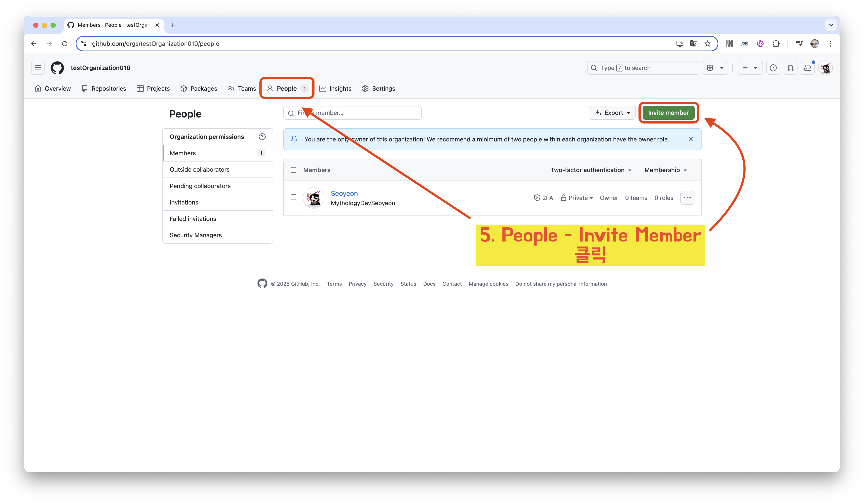The height and width of the screenshot is (504, 864).
Task: Open the Seoyeon profile link
Action: click(x=344, y=193)
